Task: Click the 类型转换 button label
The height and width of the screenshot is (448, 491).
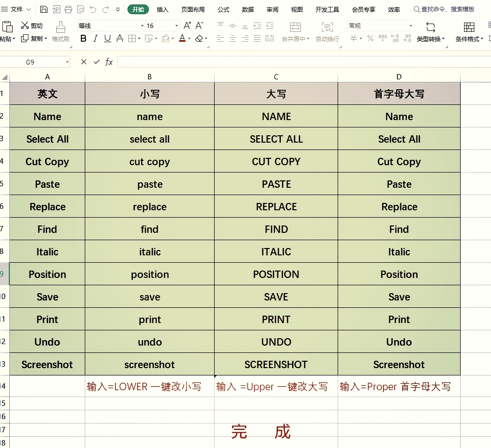Action: [x=429, y=39]
